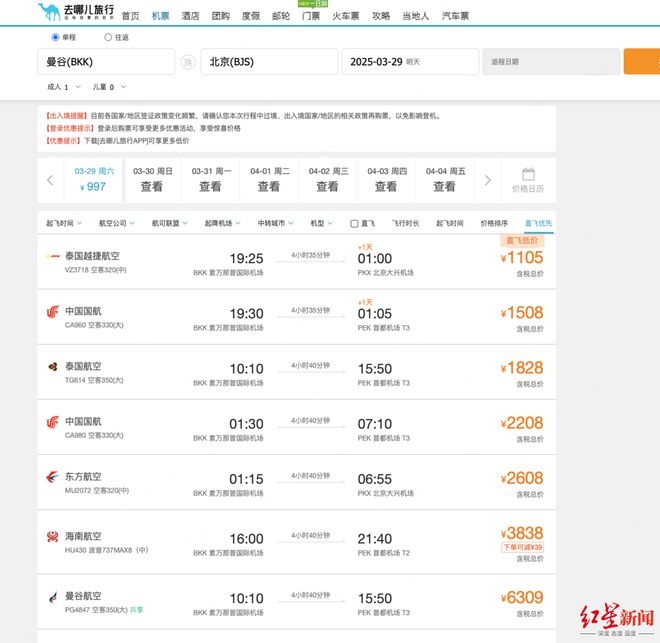View prices for 04-02 周三
Viewport: 660px width, 643px height.
pyautogui.click(x=328, y=180)
